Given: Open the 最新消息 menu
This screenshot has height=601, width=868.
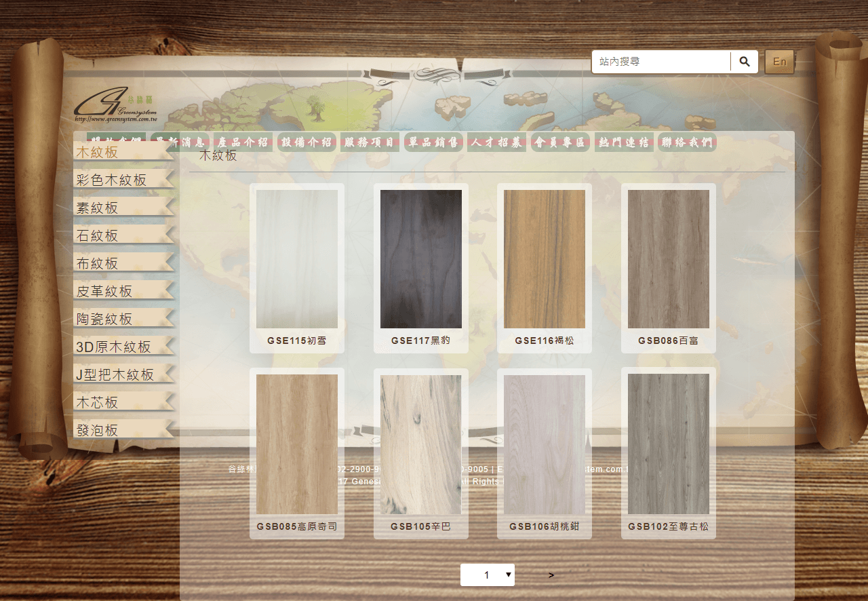Looking at the screenshot, I should pyautogui.click(x=180, y=142).
